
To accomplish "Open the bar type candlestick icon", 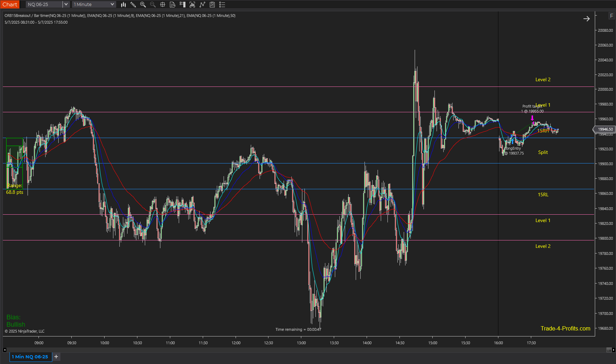I will click(123, 5).
